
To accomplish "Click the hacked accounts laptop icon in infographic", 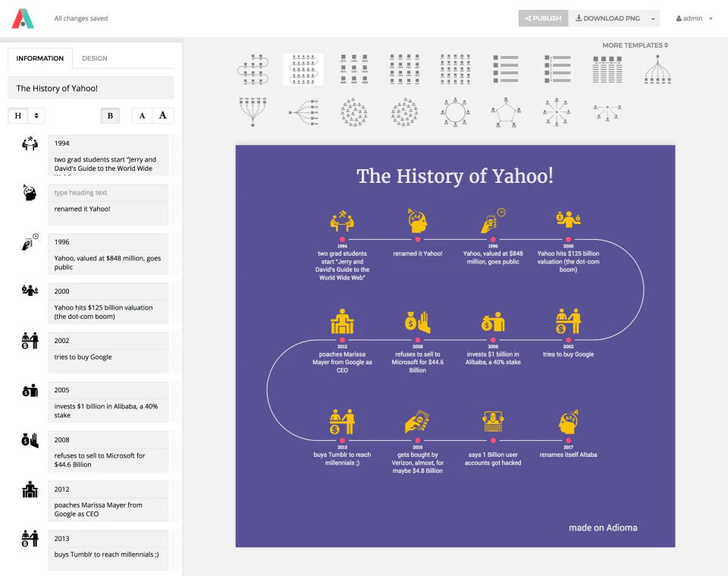I will (x=493, y=421).
